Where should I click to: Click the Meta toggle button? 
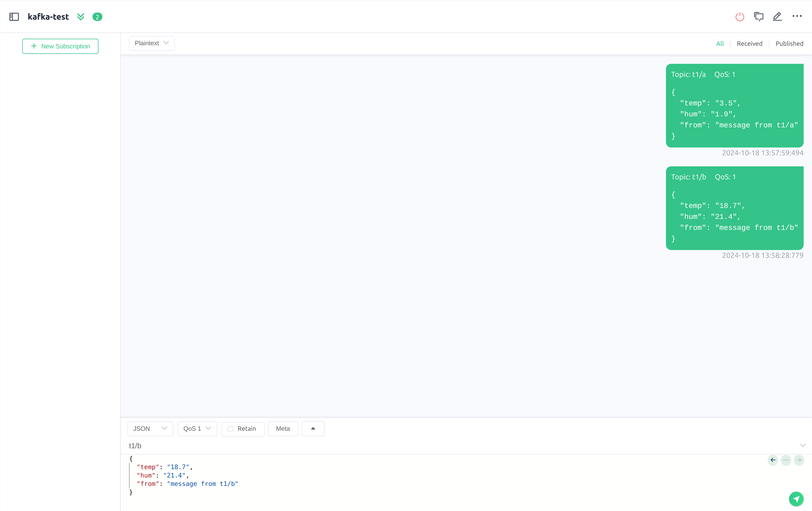283,429
